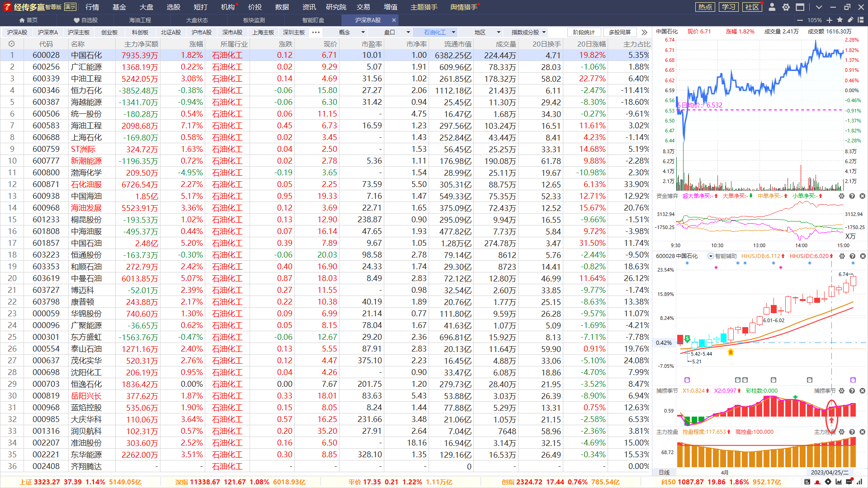Viewport: 868px width, 488px height.
Task: Select the 创业板 board tab
Action: click(x=109, y=33)
